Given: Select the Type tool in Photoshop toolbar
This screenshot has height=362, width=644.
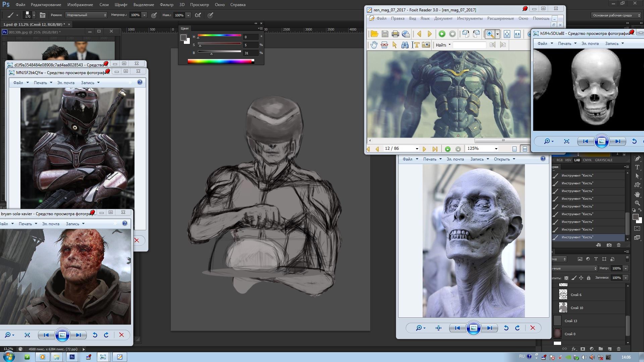Looking at the screenshot, I should click(x=637, y=167).
